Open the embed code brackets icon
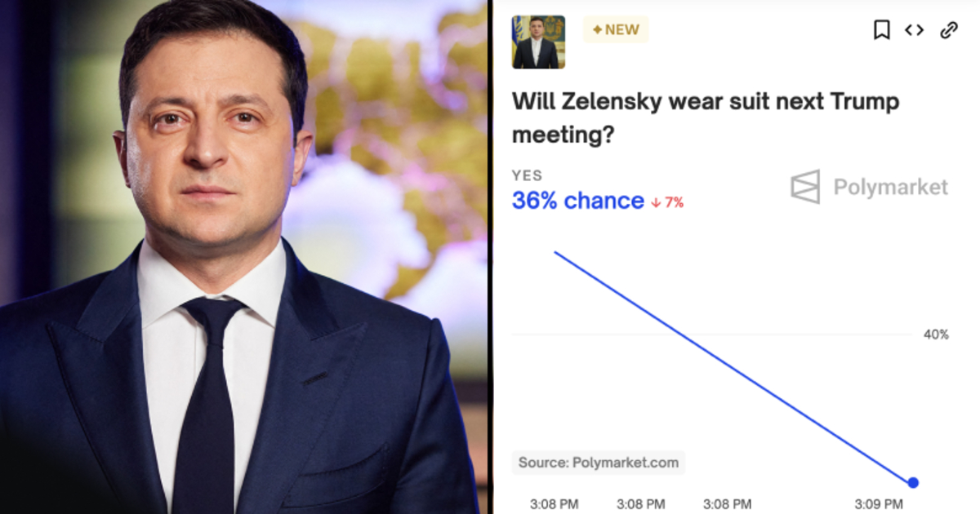 pyautogui.click(x=914, y=30)
